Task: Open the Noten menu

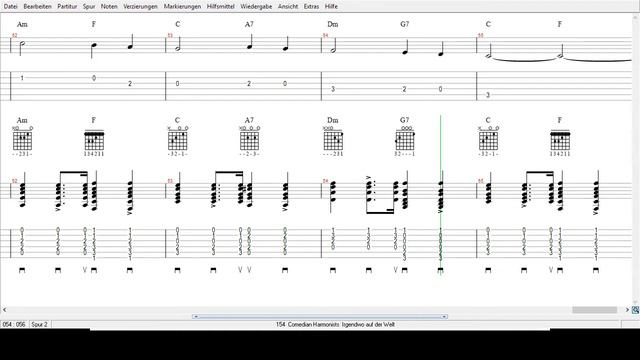Action: [109, 7]
